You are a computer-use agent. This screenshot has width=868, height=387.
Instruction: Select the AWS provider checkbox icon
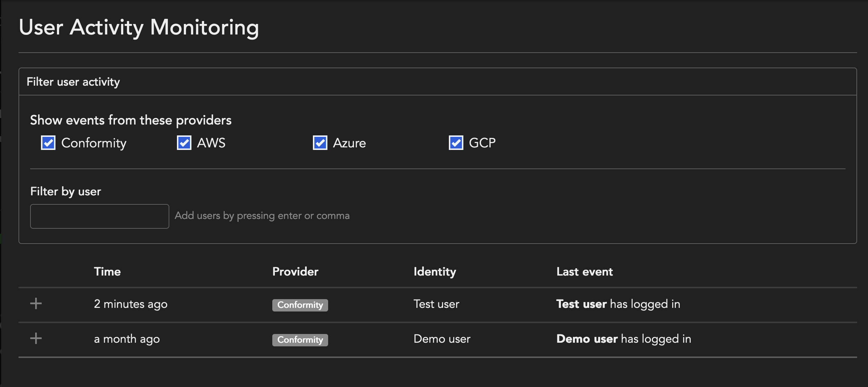(x=184, y=143)
